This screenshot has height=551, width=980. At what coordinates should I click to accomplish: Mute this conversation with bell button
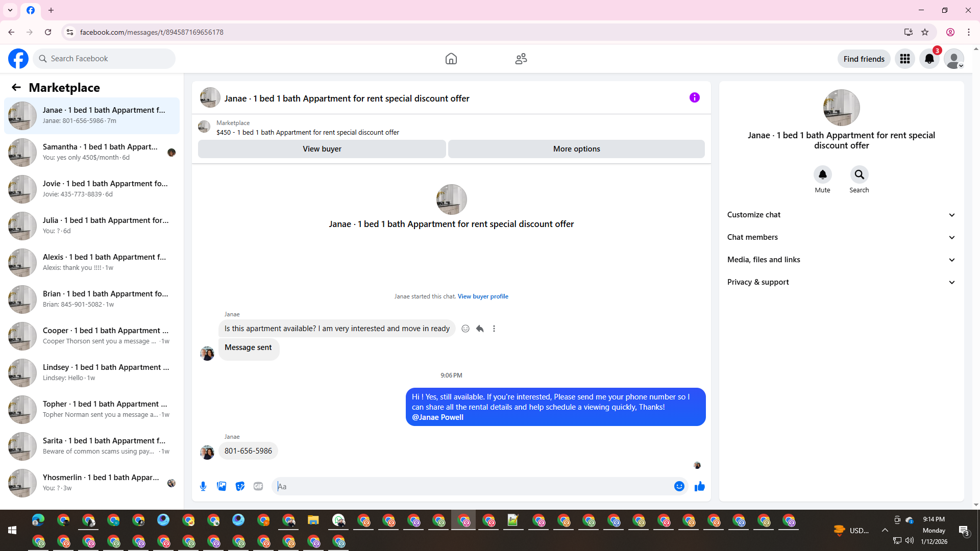(x=822, y=174)
